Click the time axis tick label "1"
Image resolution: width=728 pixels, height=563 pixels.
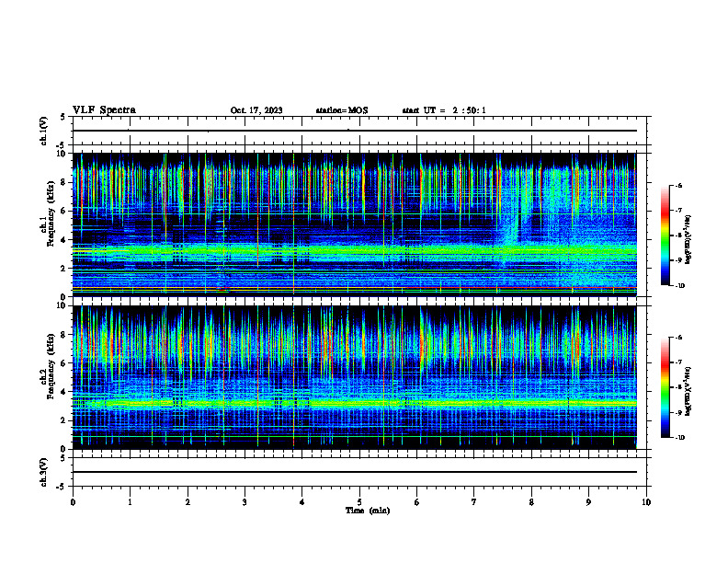pos(130,502)
